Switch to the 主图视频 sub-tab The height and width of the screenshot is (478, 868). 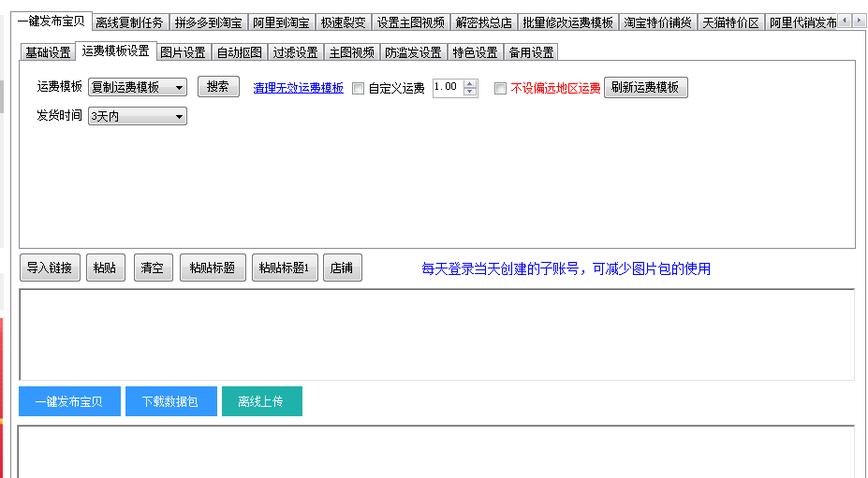click(x=352, y=52)
